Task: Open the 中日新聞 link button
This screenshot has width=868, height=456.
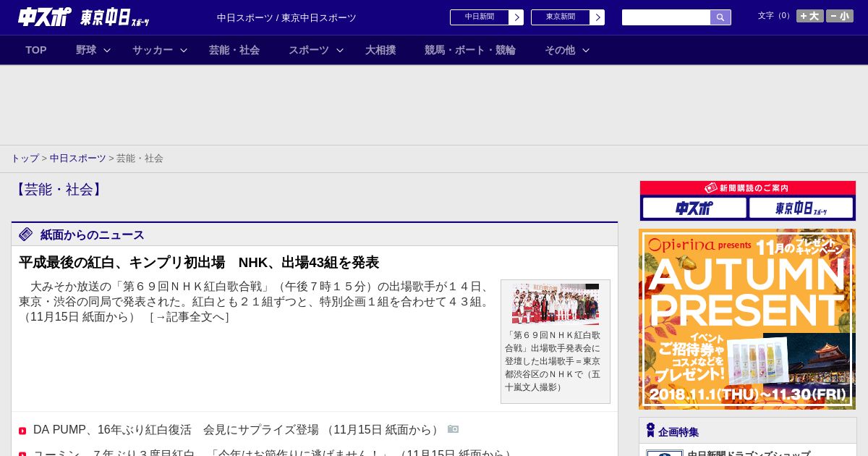Action: coord(479,17)
